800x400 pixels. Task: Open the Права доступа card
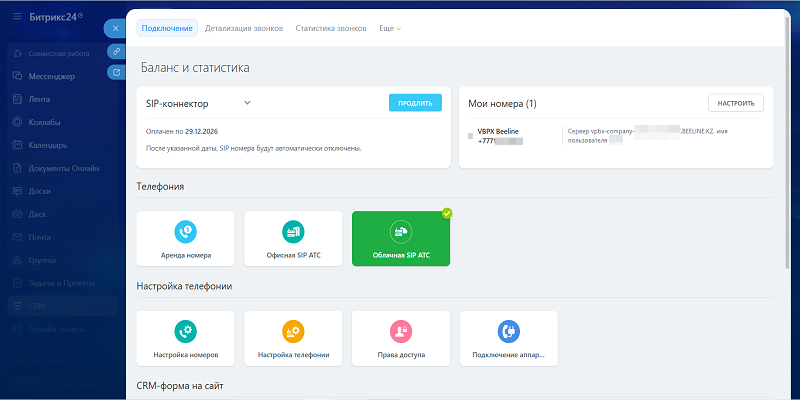(x=401, y=339)
